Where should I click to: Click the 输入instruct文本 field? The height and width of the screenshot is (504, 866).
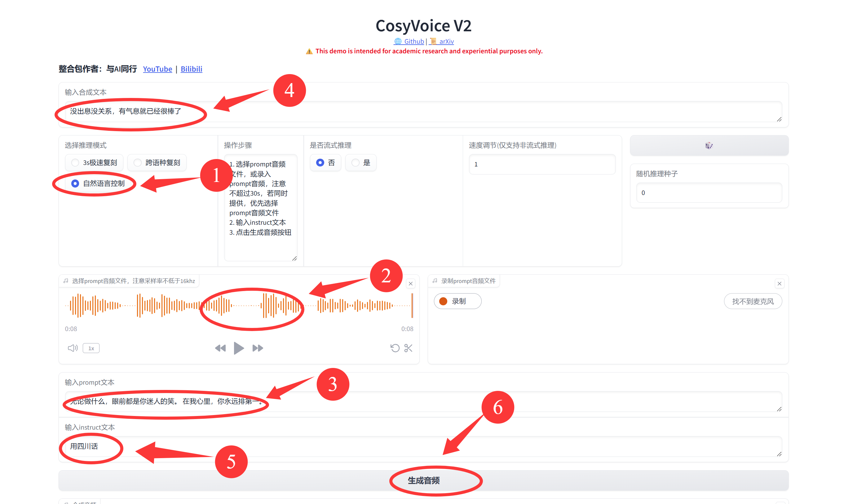423,446
